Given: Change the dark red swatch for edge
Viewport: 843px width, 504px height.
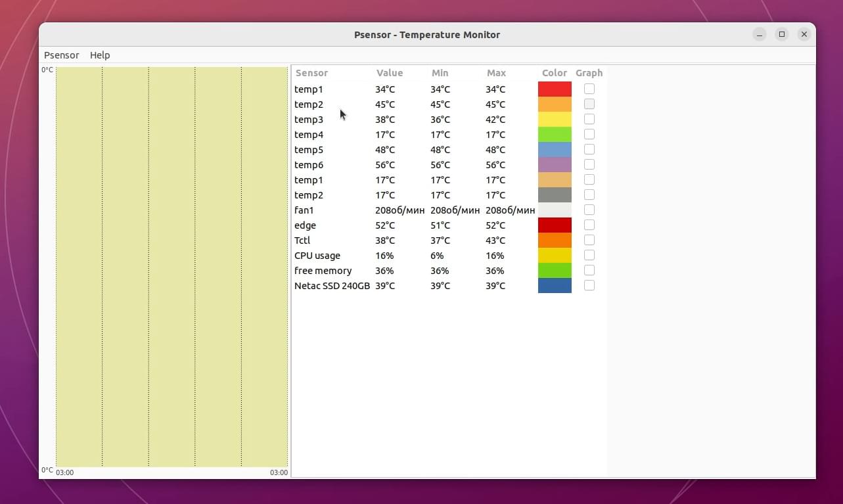Looking at the screenshot, I should [x=555, y=225].
